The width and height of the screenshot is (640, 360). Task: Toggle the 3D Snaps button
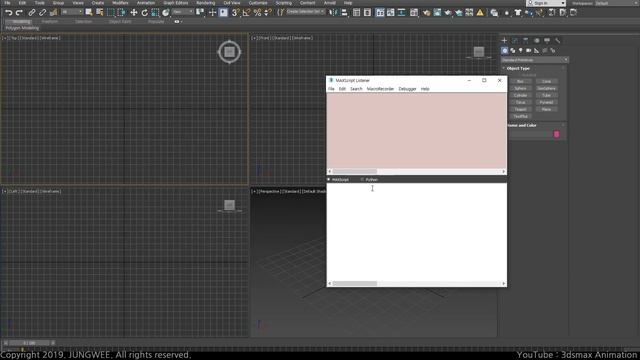click(235, 13)
